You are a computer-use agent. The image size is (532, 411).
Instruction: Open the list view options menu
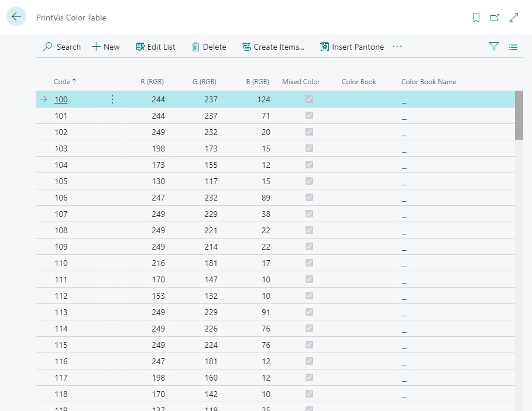click(x=513, y=46)
